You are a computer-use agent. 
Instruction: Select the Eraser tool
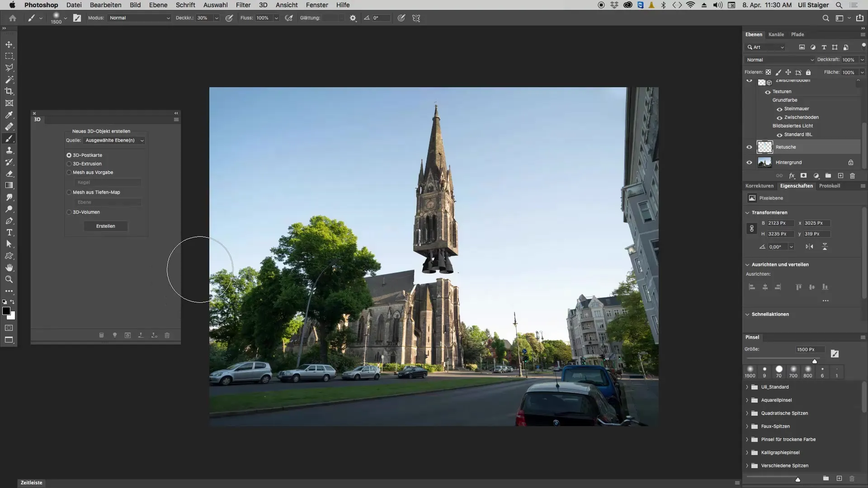[9, 174]
